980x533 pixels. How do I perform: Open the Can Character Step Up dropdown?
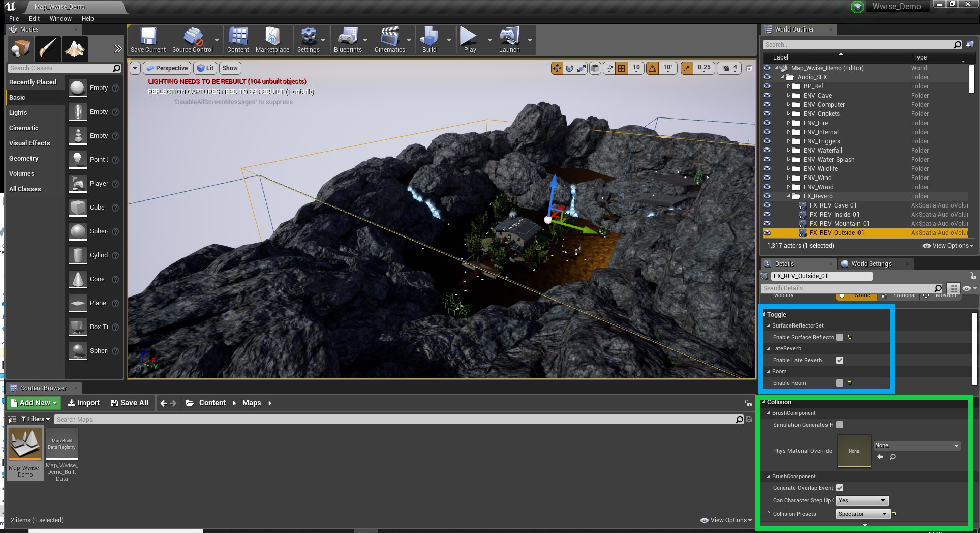click(862, 500)
